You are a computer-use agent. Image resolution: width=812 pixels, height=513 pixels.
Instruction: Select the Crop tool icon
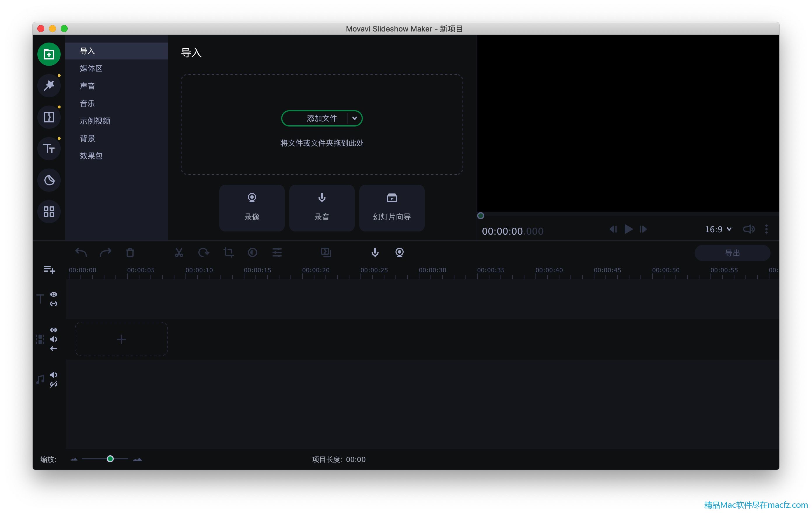(x=228, y=252)
